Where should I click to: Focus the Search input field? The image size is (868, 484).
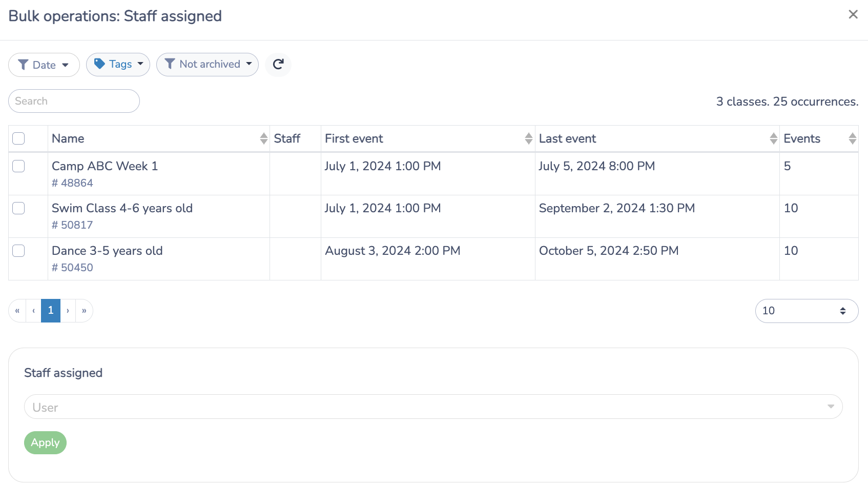click(x=74, y=101)
